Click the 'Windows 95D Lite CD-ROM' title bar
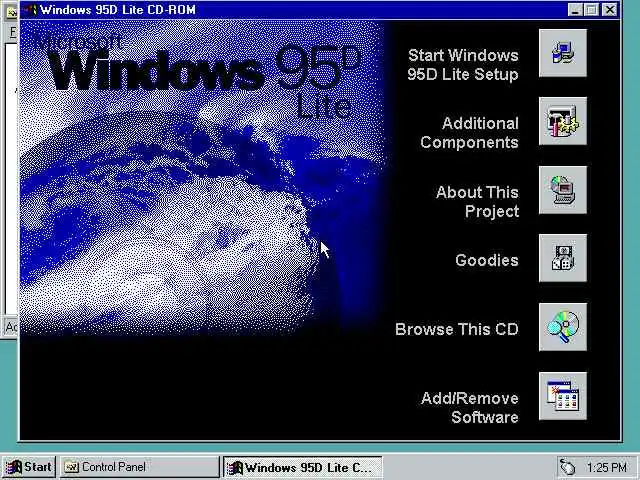640x480 pixels. click(x=320, y=10)
